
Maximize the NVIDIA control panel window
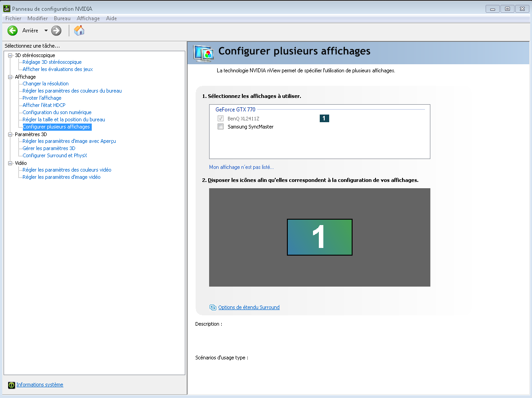click(507, 9)
